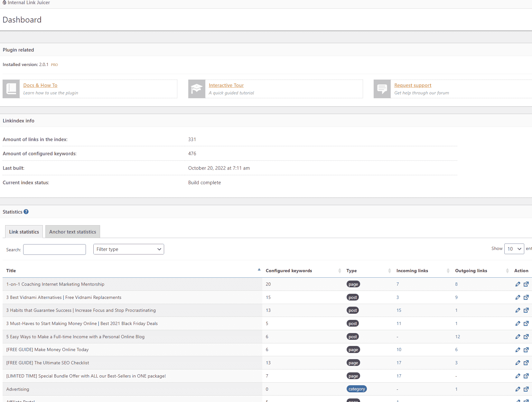This screenshot has height=402, width=532.
Task: Switch to the Anchor text statistics tab
Action: coord(72,232)
